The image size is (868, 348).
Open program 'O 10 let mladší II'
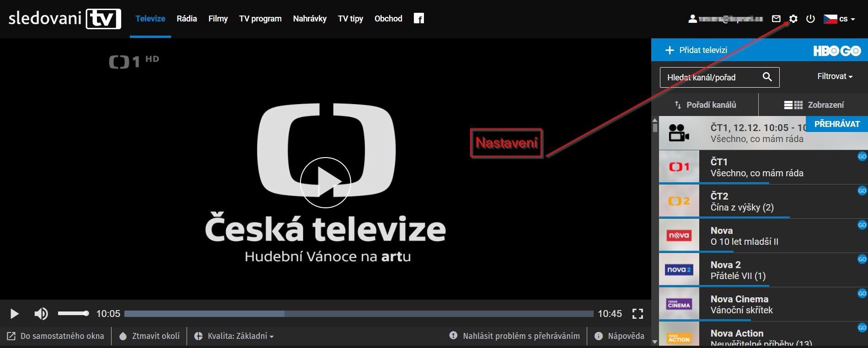point(744,242)
